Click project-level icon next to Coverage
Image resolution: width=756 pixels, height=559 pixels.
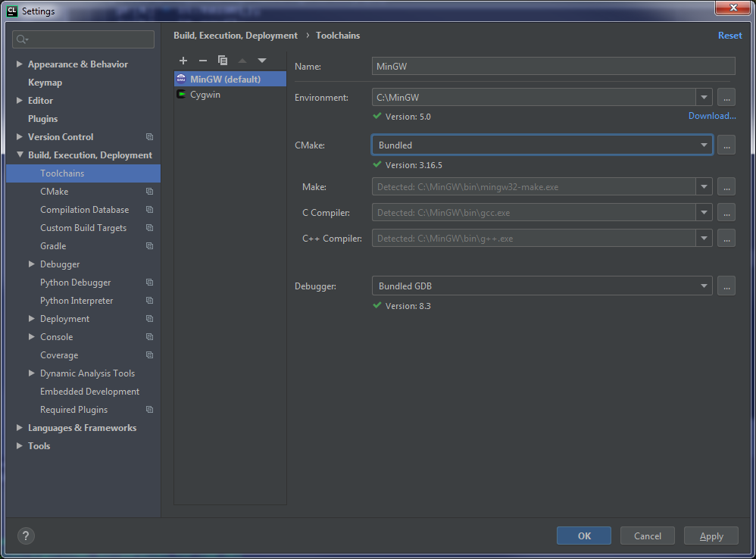(149, 354)
